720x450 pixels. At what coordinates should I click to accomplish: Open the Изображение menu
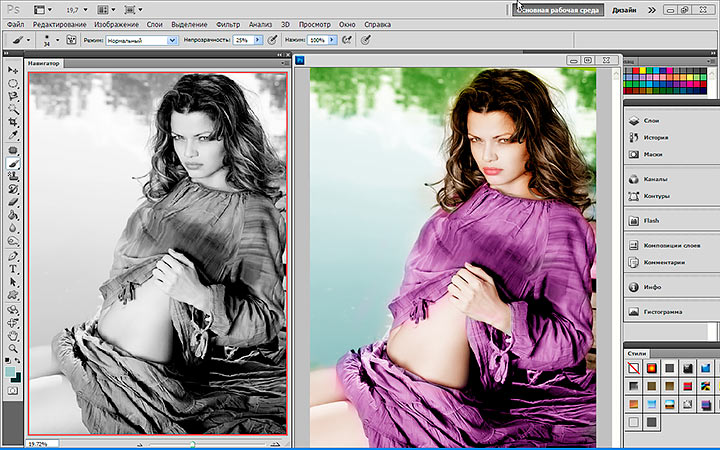click(116, 24)
